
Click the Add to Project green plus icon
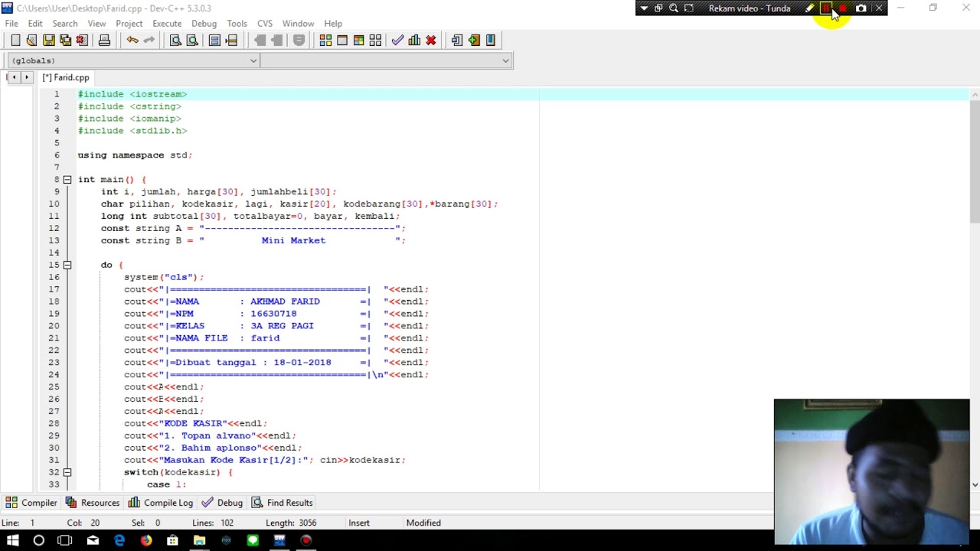474,40
